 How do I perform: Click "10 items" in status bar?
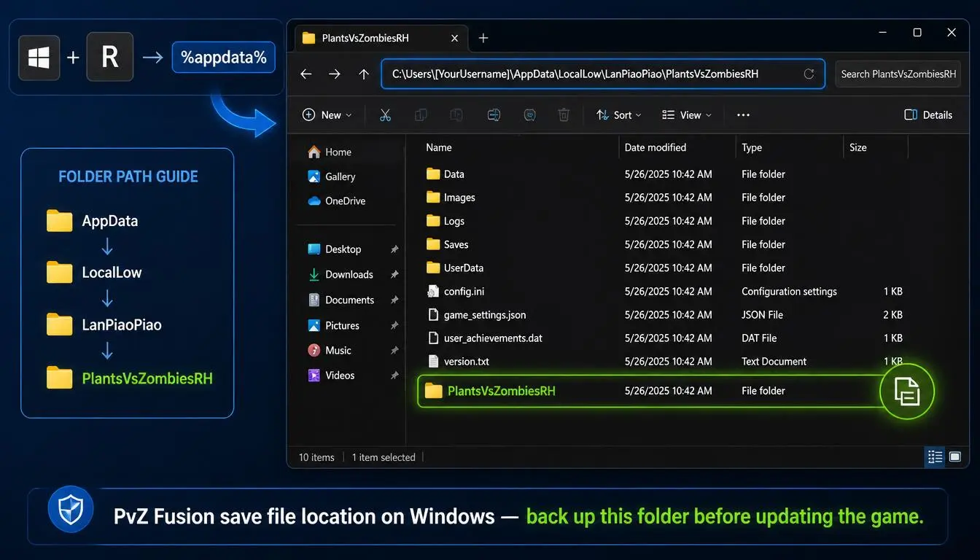tap(316, 457)
